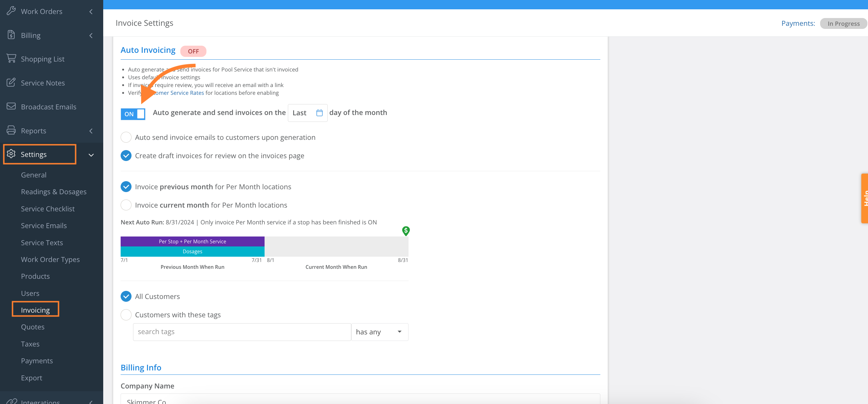Open General settings

(34, 175)
